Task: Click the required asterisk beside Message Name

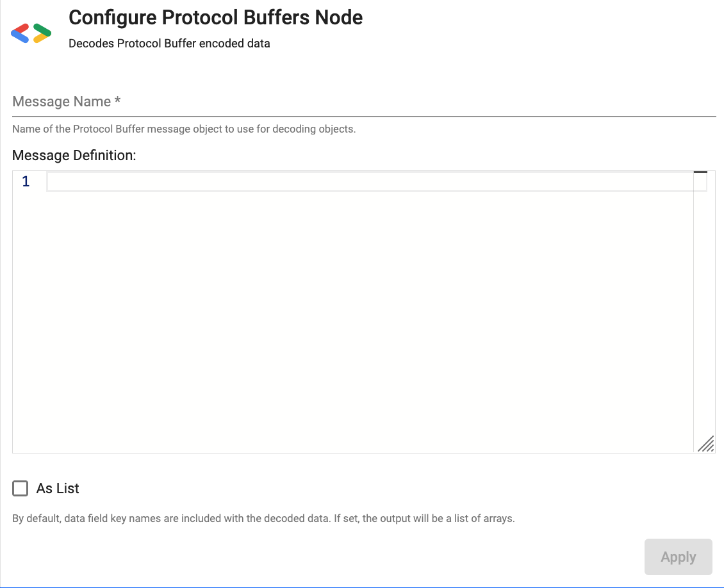Action: click(118, 101)
